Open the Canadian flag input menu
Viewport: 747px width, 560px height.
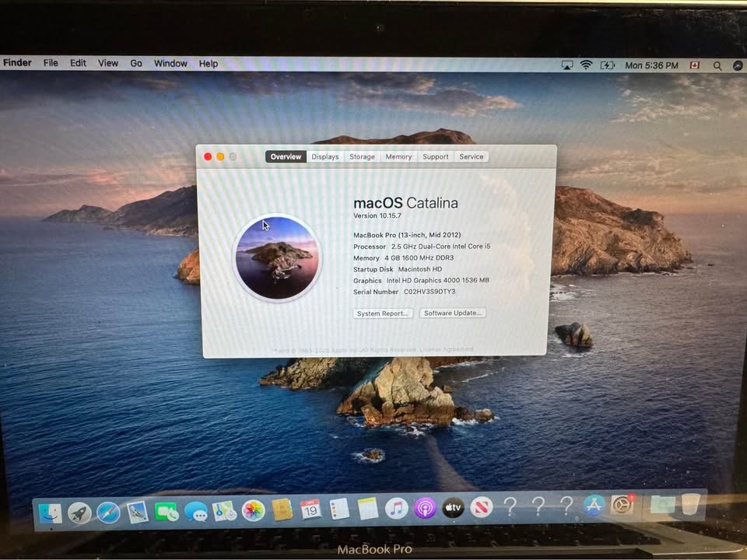point(695,65)
